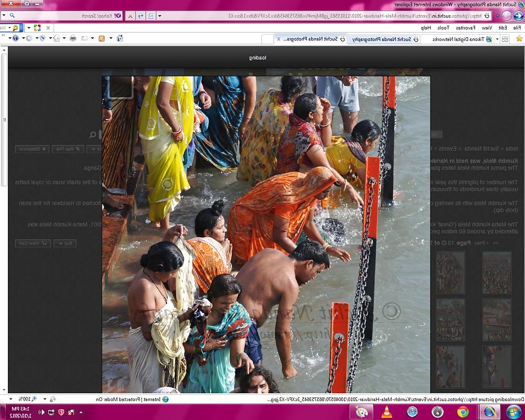This screenshot has width=525, height=420.
Task: Open Safari compass taskbar icon
Action: click(412, 412)
